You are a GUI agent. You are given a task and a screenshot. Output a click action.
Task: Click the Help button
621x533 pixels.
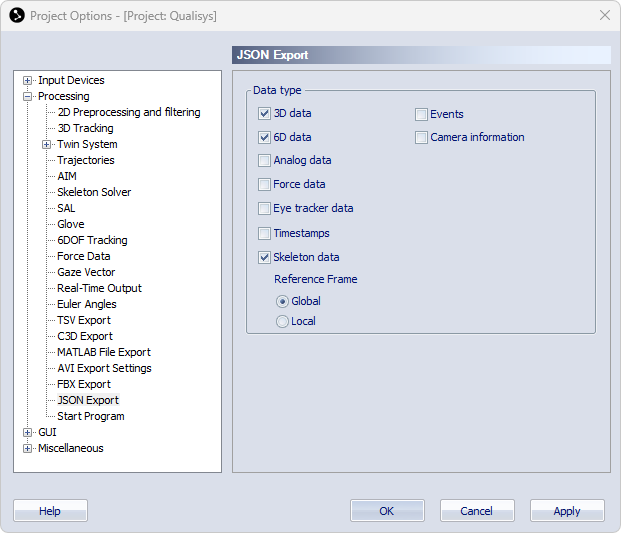[x=50, y=511]
